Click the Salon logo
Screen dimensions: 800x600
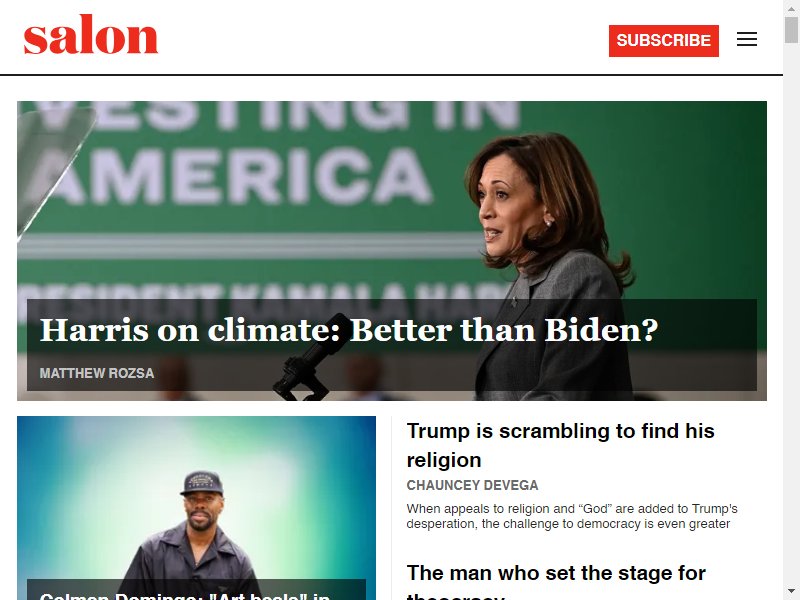click(91, 34)
